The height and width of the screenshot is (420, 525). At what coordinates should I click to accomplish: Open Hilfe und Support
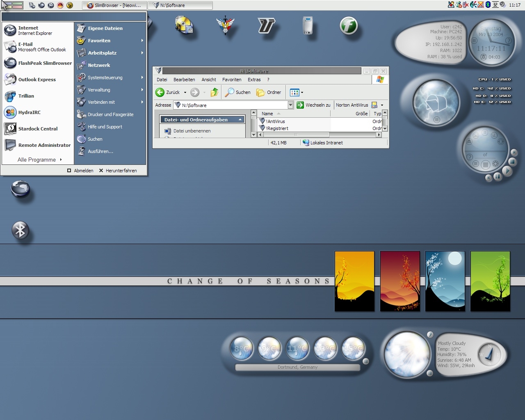pyautogui.click(x=110, y=127)
